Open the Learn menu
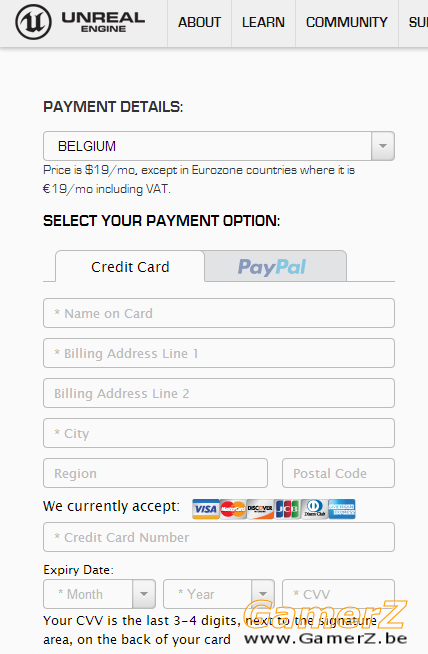The width and height of the screenshot is (428, 654). 263,23
